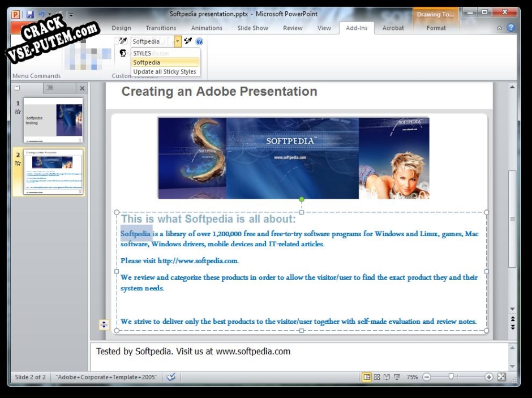Click Adobe+Corporate+Template+2005 theme name in status bar
This screenshot has width=532, height=398.
[106, 377]
